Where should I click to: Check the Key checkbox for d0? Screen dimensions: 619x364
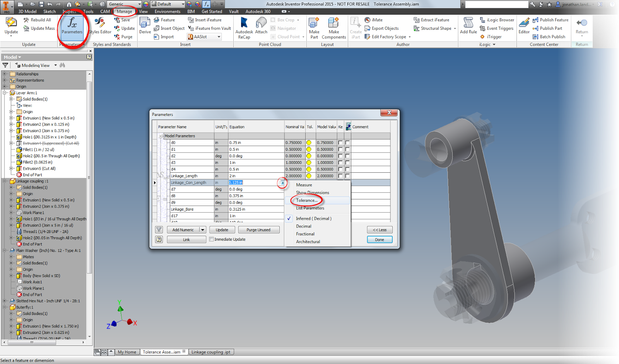click(340, 143)
